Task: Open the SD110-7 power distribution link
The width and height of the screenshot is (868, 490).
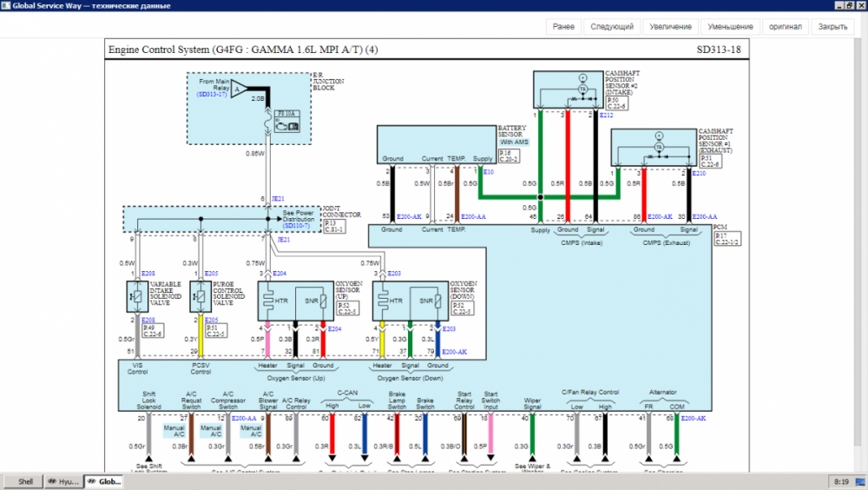Action: point(298,226)
